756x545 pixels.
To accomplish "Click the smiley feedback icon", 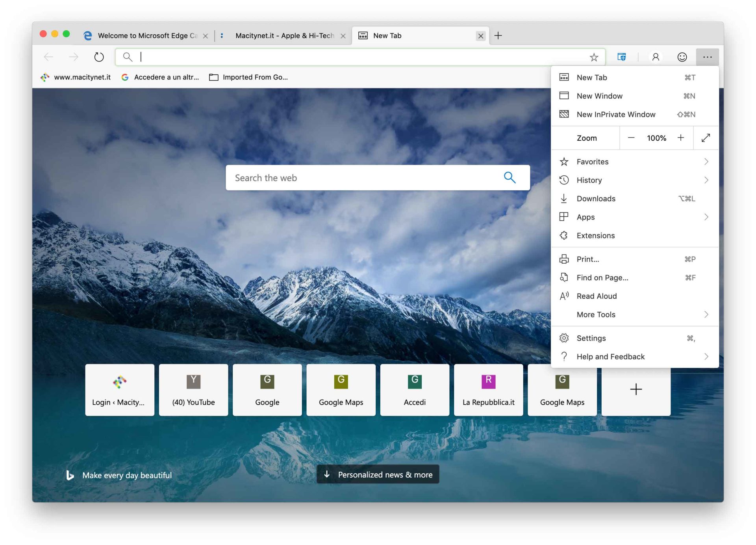I will coord(682,57).
